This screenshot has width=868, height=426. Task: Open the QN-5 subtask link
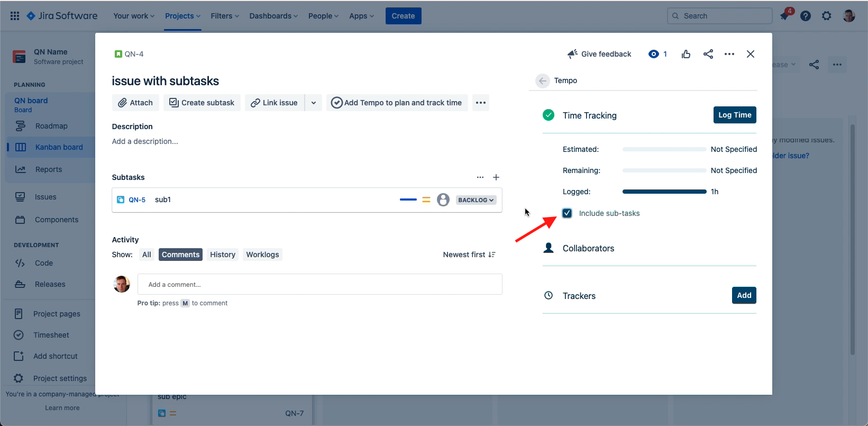tap(137, 200)
